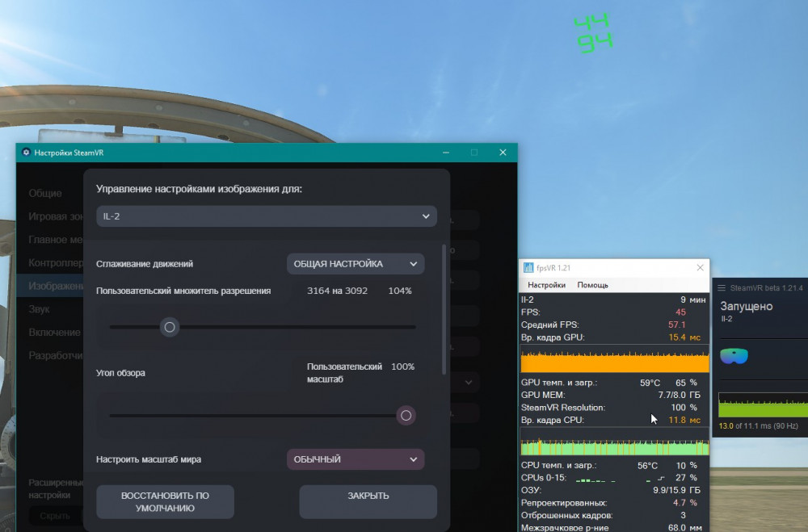The height and width of the screenshot is (532, 808).
Task: Click the Репроецированных 4.7 % value
Action: (x=685, y=503)
